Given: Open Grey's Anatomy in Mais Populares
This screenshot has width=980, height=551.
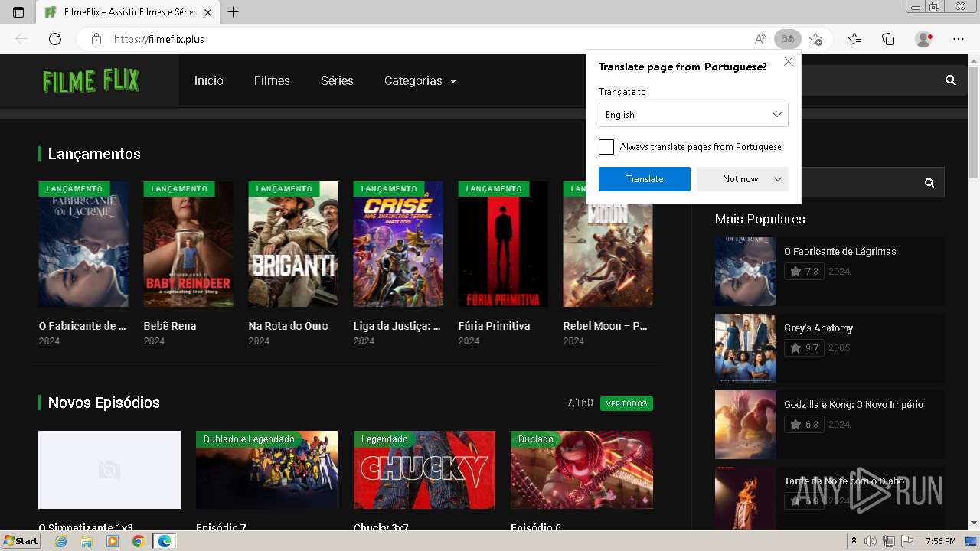Looking at the screenshot, I should tap(818, 328).
